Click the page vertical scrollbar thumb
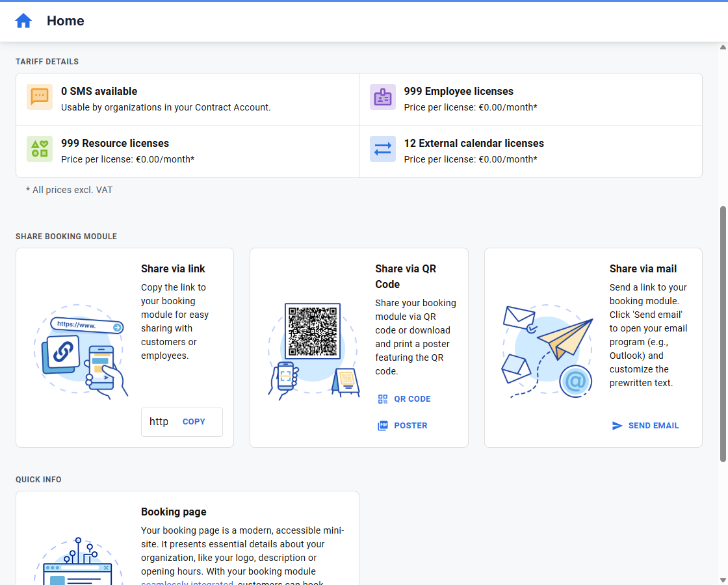728x585 pixels. [x=723, y=334]
